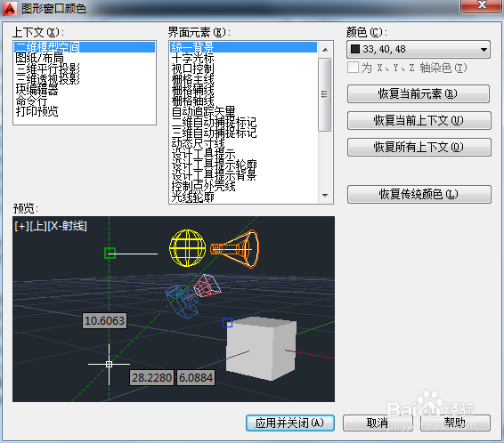Screen dimensions: 504x443
Task: Click the interface element list scrollbar thumb
Action: tap(325, 94)
